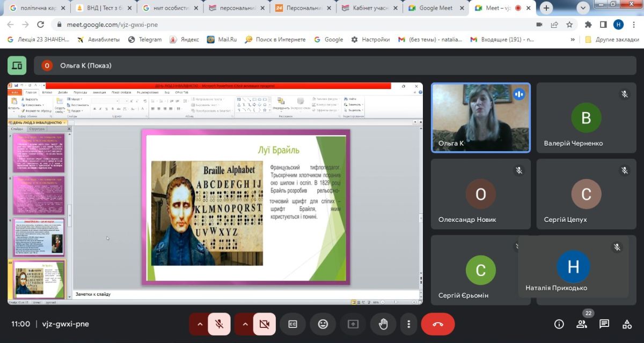This screenshot has height=343, width=644.
Task: Open the Авиабилеты bookmark
Action: point(97,39)
